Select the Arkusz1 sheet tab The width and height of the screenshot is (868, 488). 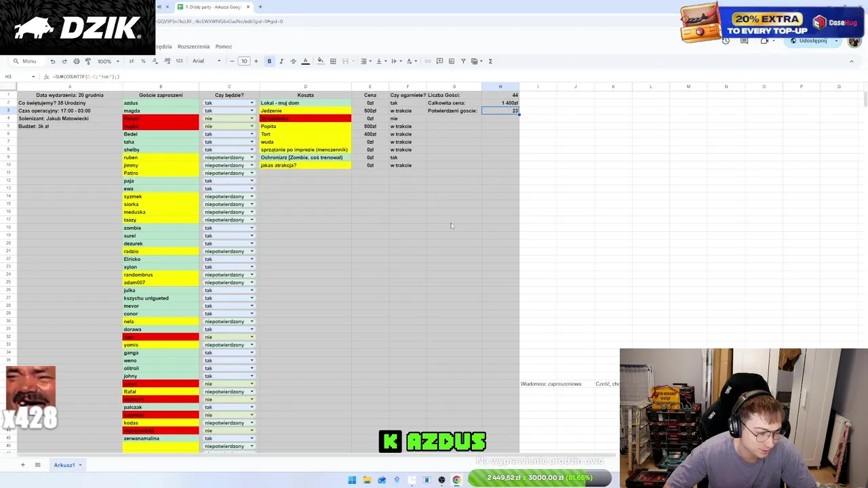(x=67, y=465)
